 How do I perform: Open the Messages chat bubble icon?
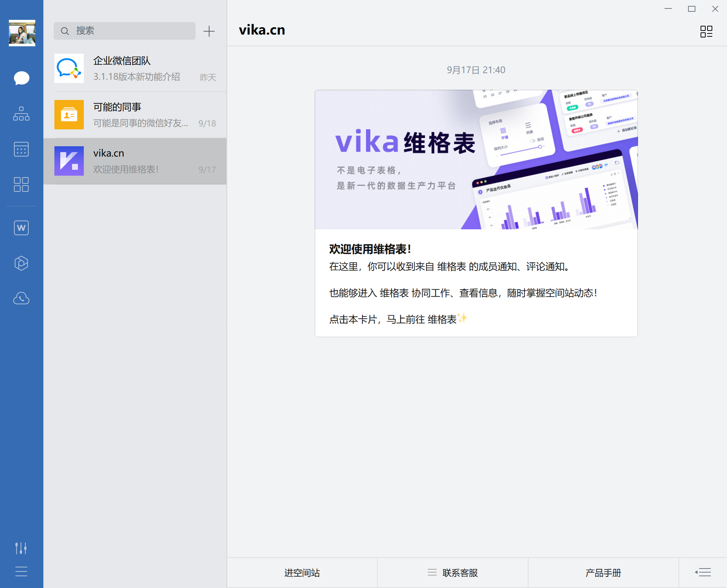pyautogui.click(x=21, y=78)
